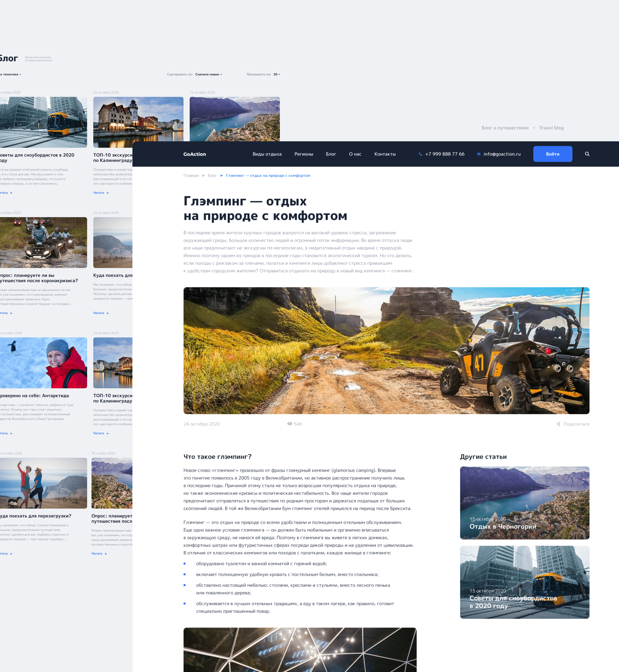Click the phone icon next to +7 999 number
This screenshot has height=672, width=619.
[420, 154]
